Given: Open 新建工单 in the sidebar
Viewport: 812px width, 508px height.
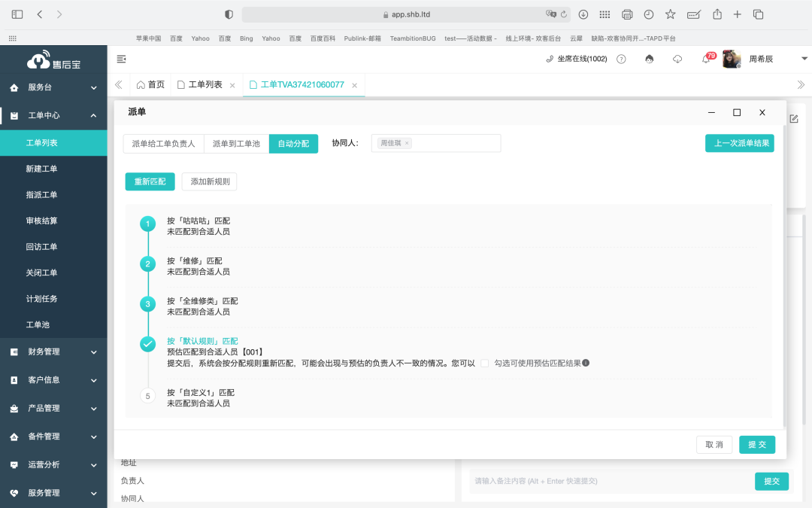Looking at the screenshot, I should pyautogui.click(x=54, y=169).
